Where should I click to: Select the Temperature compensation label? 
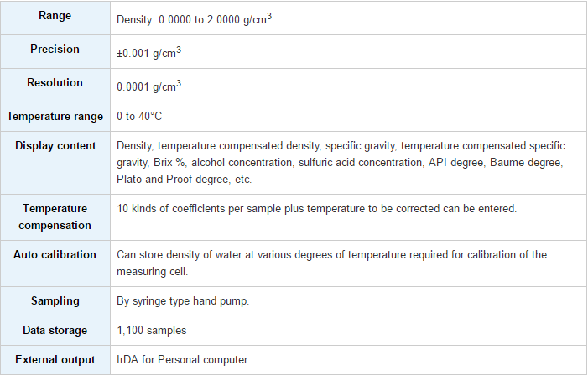pos(55,217)
